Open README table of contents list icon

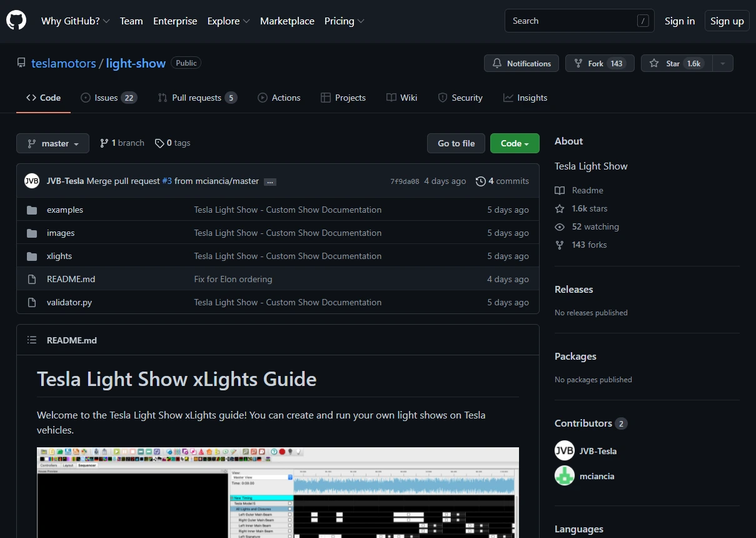32,340
